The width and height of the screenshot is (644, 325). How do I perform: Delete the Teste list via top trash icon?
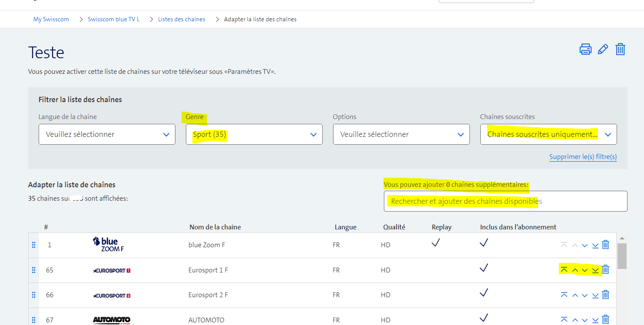[x=620, y=49]
